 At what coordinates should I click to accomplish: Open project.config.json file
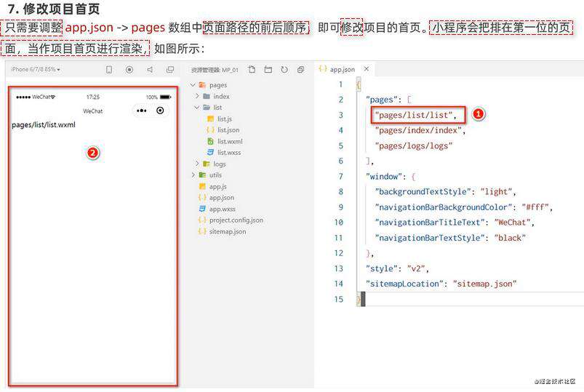(236, 220)
